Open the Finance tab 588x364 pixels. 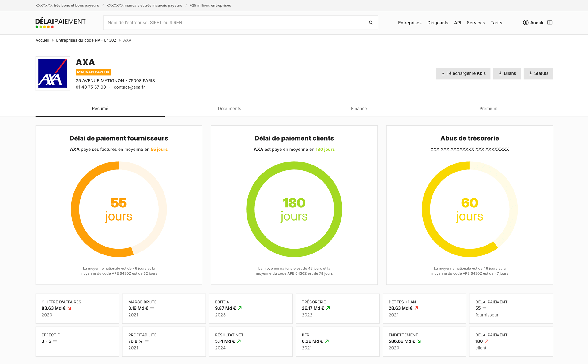point(359,109)
